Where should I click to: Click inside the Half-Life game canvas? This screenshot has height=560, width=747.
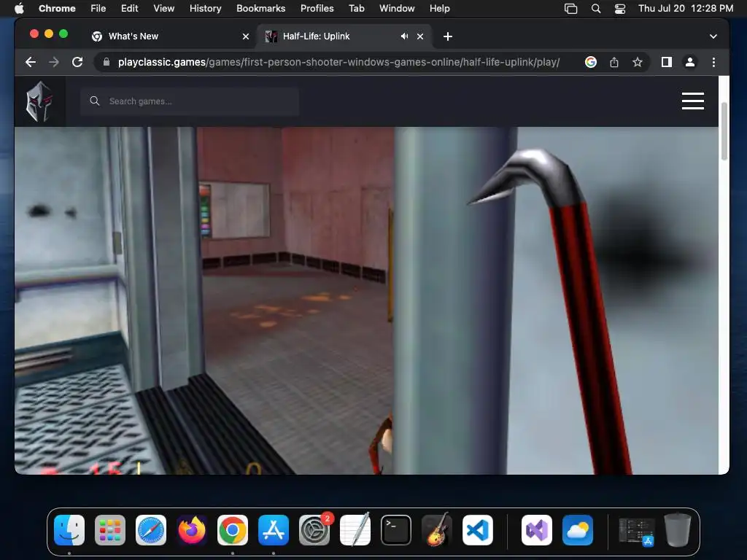point(366,300)
